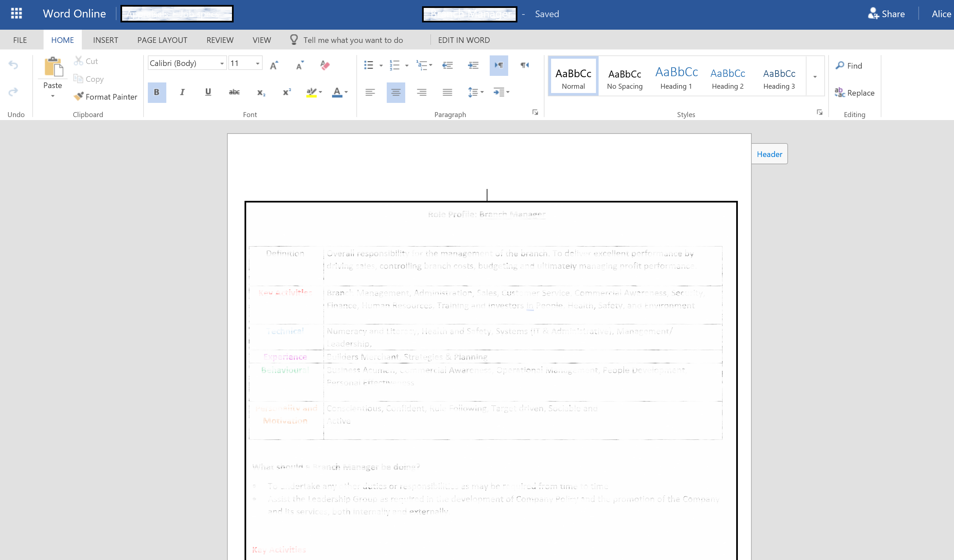Screen dimensions: 954x560
Task: Click the Find magnifier button
Action: pos(849,65)
